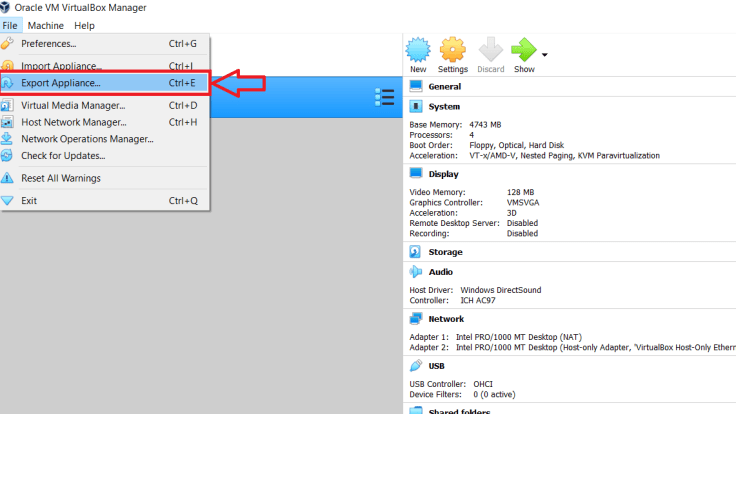The width and height of the screenshot is (736, 479).
Task: Click the green Show arrow icon
Action: coord(523,50)
